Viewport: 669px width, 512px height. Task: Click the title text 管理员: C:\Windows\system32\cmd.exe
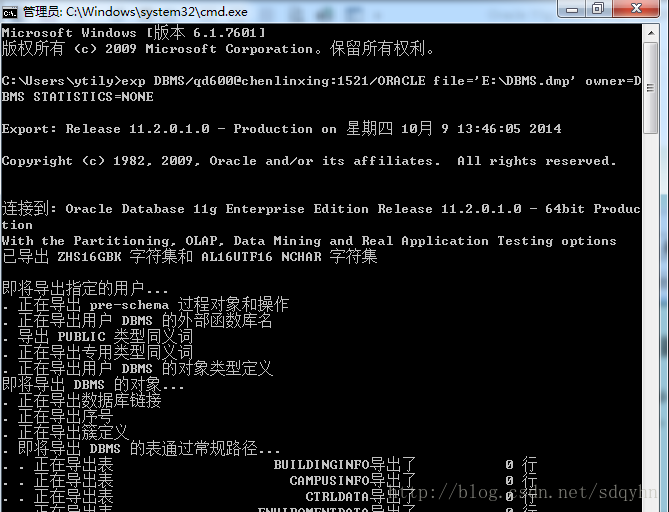click(135, 12)
